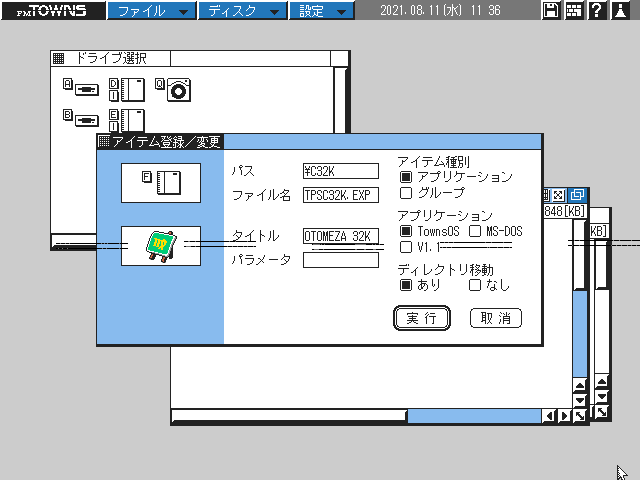Select アプリケーション item type checkbox

click(406, 177)
